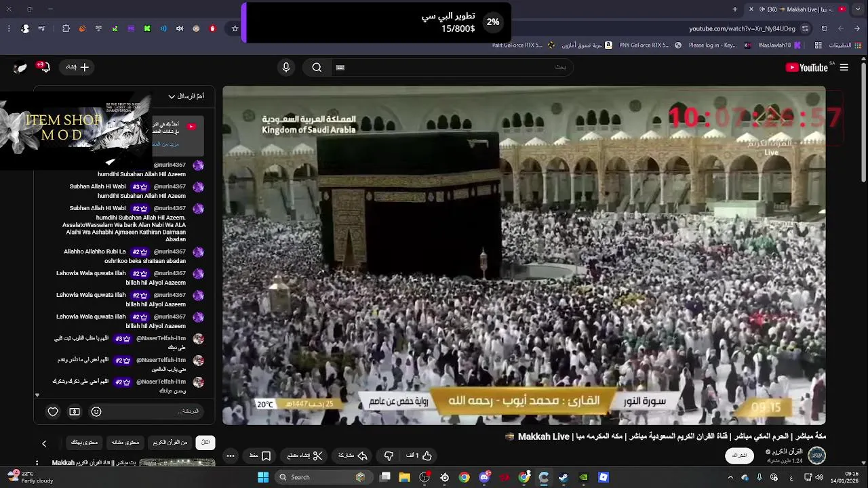Viewport: 868px width, 488px height.
Task: Click the red shield extension icon
Action: [x=212, y=28]
